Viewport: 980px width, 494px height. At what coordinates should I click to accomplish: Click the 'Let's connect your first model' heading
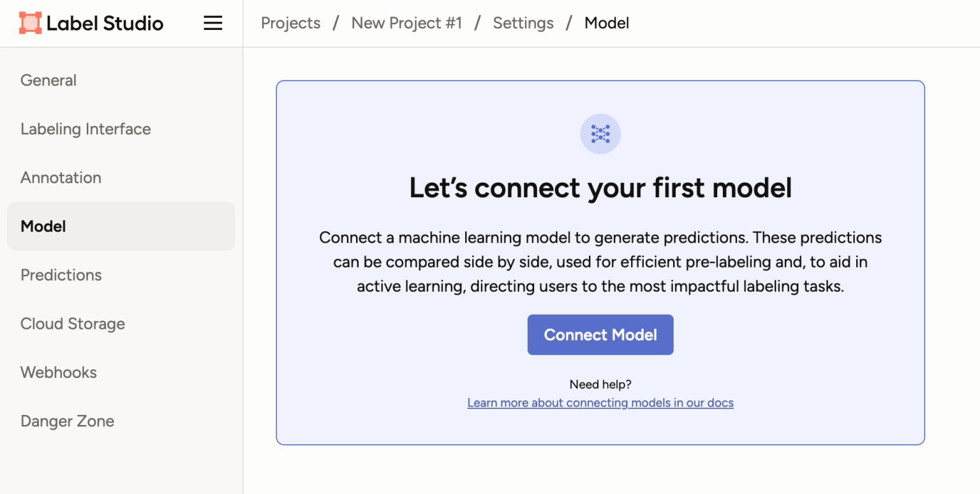coord(600,188)
